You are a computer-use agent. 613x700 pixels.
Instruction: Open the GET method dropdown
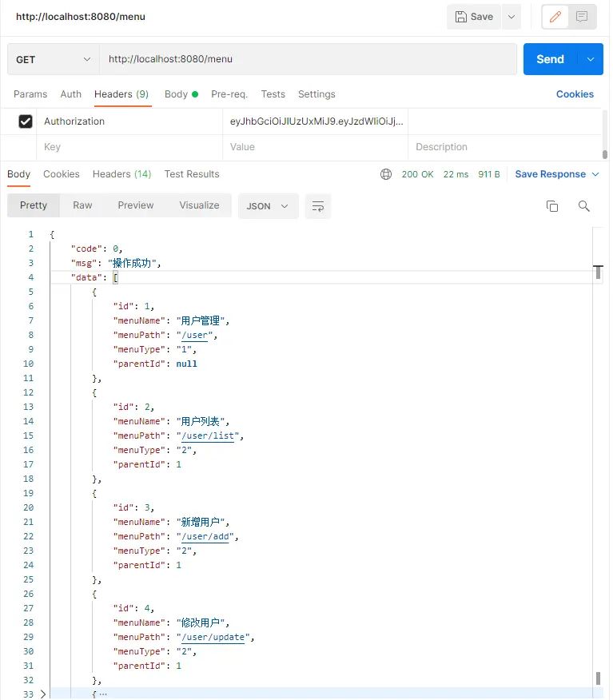coord(54,59)
